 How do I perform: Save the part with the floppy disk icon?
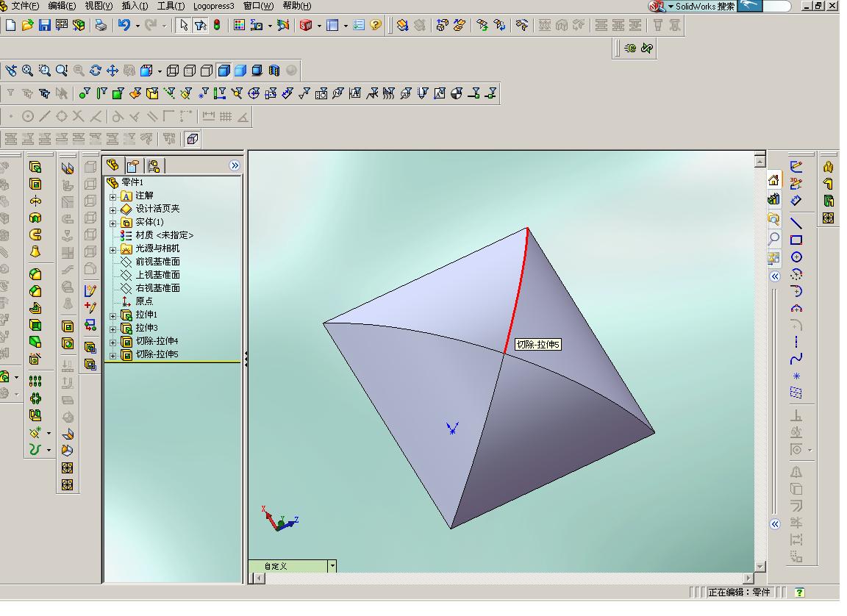(x=45, y=26)
